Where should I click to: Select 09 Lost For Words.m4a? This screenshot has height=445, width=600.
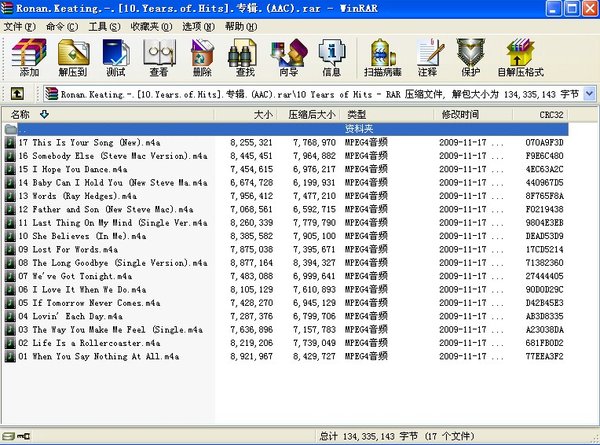tap(68, 250)
